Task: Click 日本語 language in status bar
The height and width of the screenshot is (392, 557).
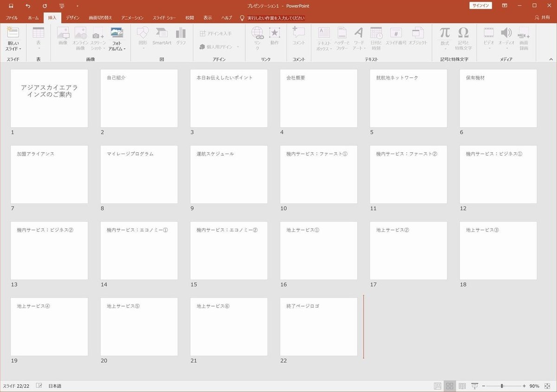Action: (x=55, y=386)
